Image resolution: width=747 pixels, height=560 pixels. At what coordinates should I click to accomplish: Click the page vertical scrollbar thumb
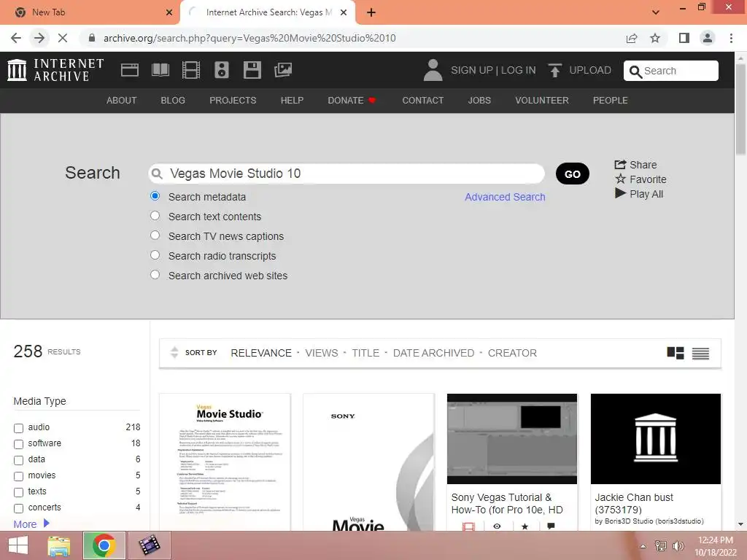click(x=740, y=109)
